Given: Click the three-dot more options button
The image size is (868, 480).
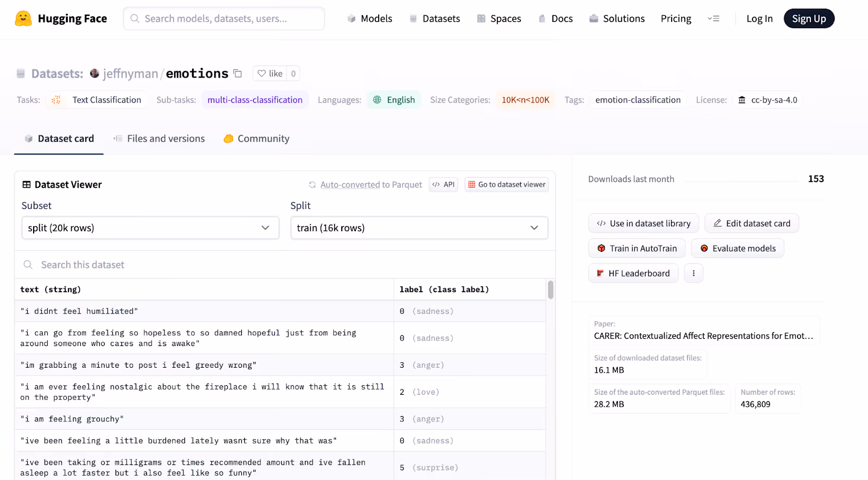Looking at the screenshot, I should [693, 273].
